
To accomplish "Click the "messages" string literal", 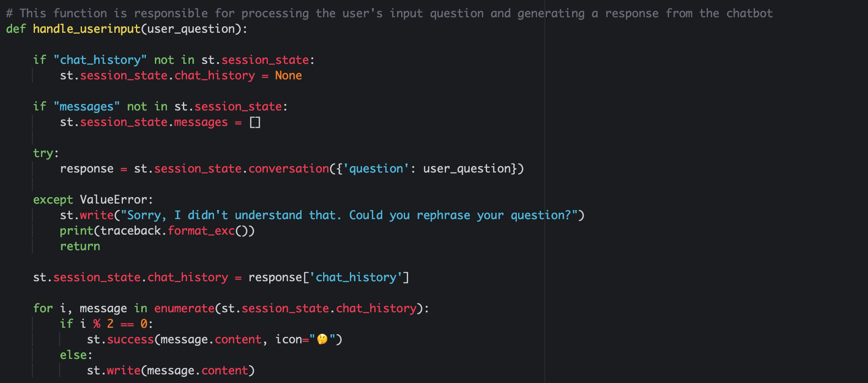I will click(x=87, y=107).
